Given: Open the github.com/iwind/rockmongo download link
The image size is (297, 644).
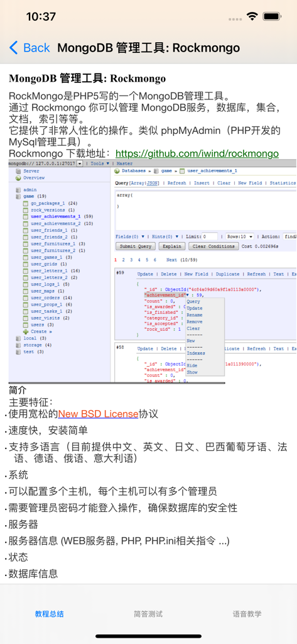Looking at the screenshot, I should pos(197,153).
